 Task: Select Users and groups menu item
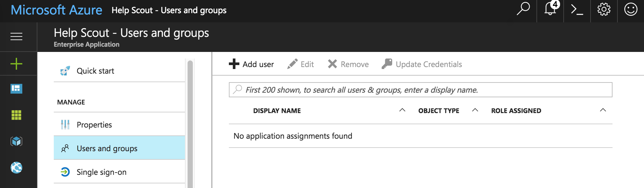pyautogui.click(x=107, y=149)
